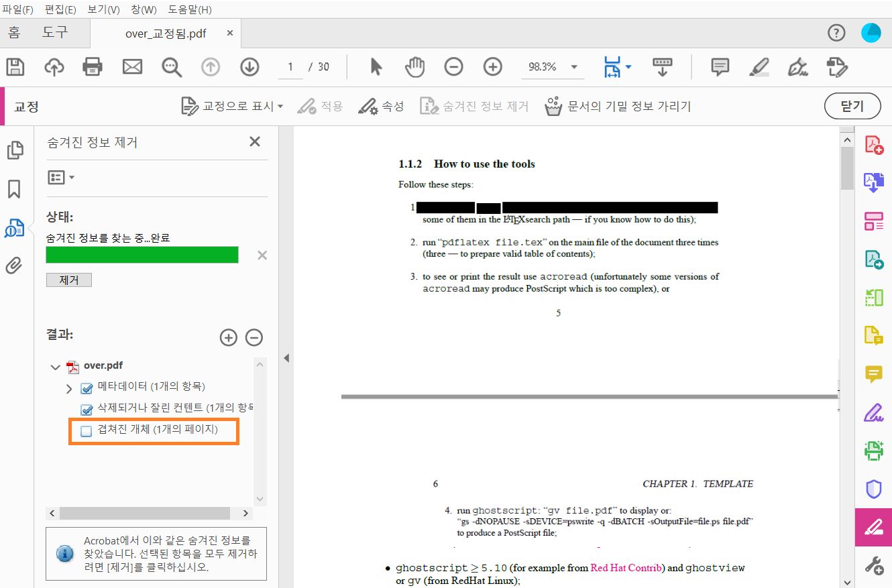The height and width of the screenshot is (588, 892).
Task: Uncheck the 메타데이터 checkbox
Action: [86, 386]
